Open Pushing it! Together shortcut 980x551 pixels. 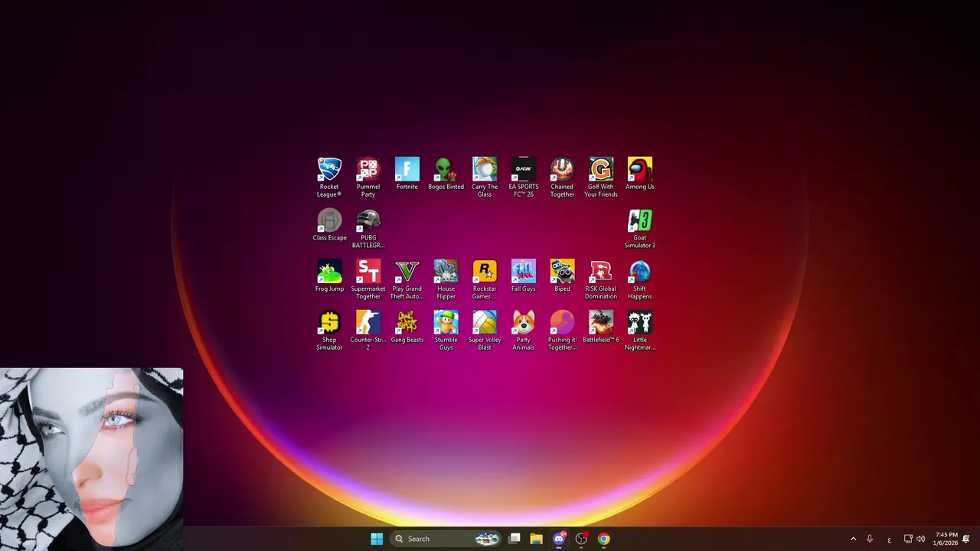pyautogui.click(x=562, y=331)
